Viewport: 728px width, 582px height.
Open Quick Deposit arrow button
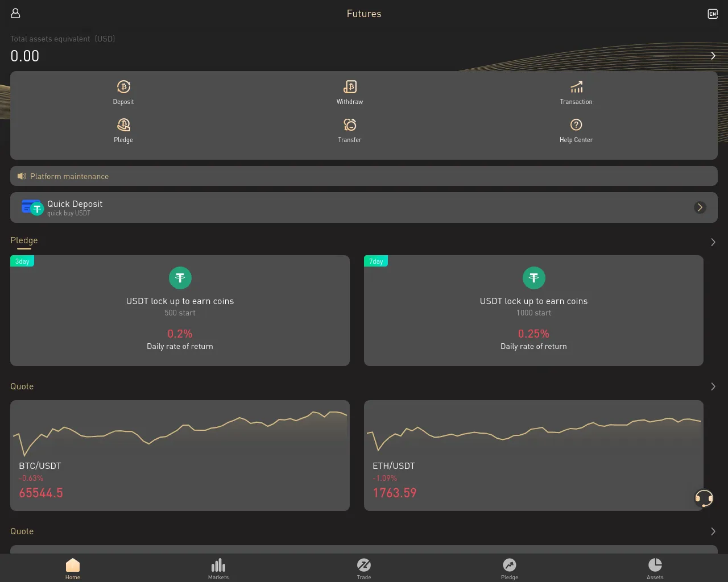pyautogui.click(x=700, y=207)
